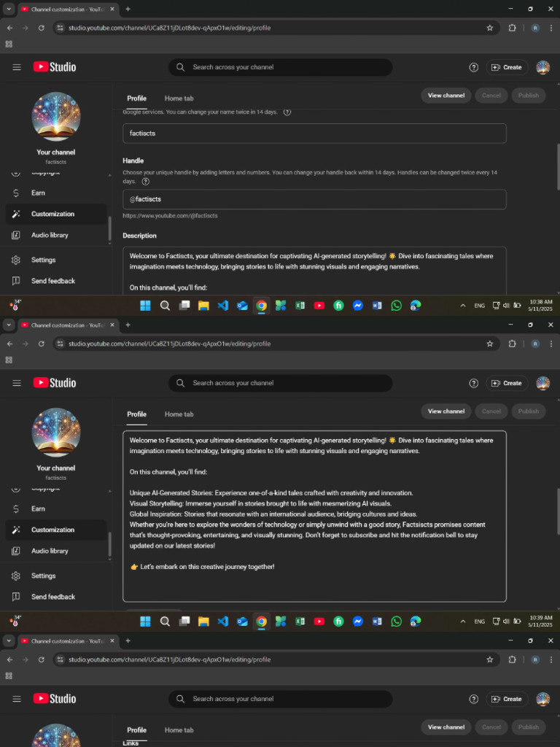Open WhatsApp from the 10:38 AM taskbar
The image size is (560, 747).
point(396,306)
